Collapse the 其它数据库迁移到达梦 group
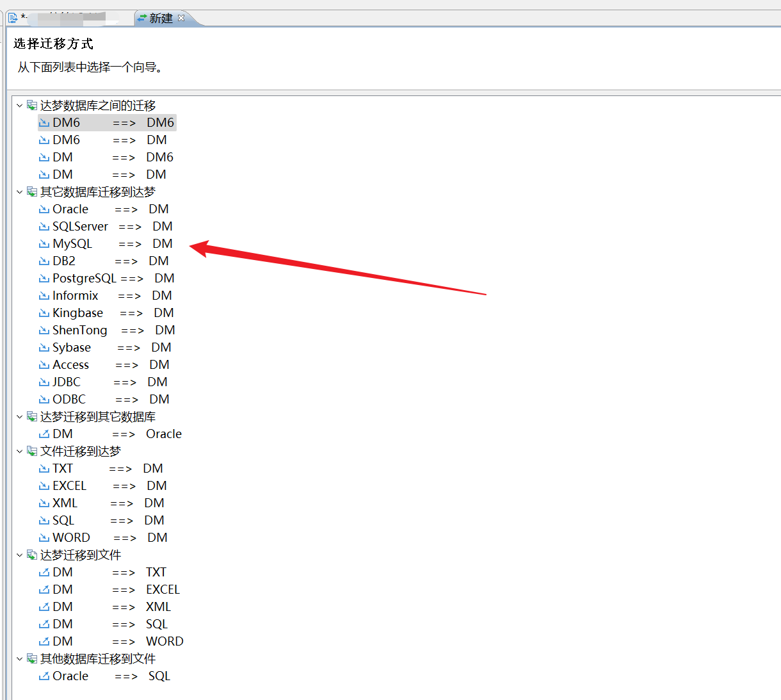 [19, 191]
